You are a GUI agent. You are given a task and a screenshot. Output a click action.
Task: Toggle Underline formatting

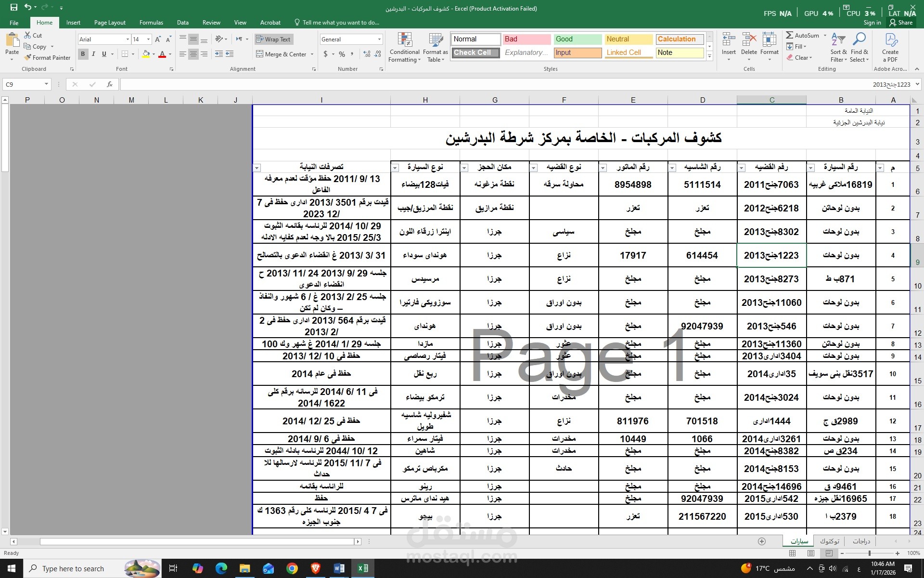[x=104, y=54]
